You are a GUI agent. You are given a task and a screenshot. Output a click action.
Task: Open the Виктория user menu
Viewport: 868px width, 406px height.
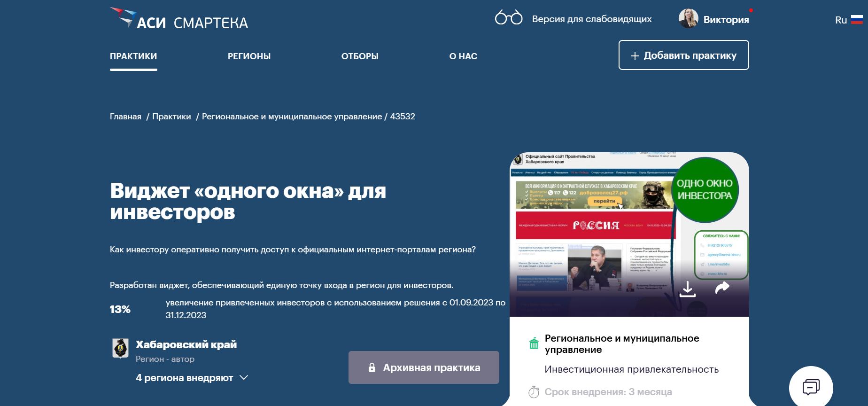(x=726, y=20)
